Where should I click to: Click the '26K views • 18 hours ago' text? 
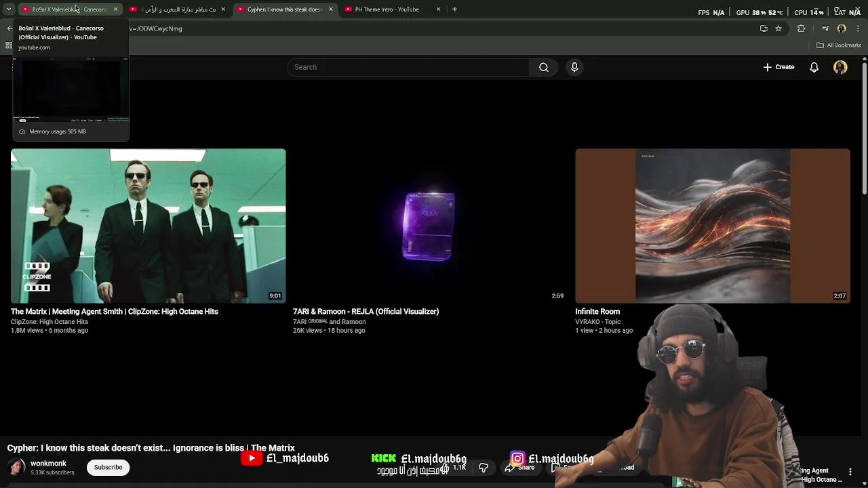(329, 331)
